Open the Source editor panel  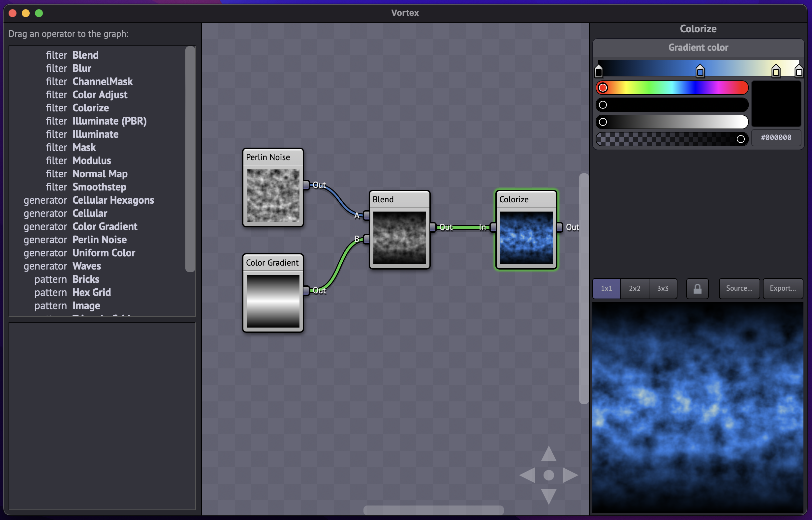click(x=739, y=289)
